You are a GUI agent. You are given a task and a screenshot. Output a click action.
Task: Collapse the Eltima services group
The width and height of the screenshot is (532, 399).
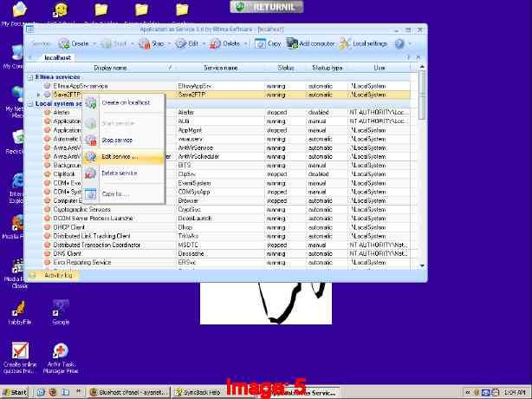[x=30, y=77]
